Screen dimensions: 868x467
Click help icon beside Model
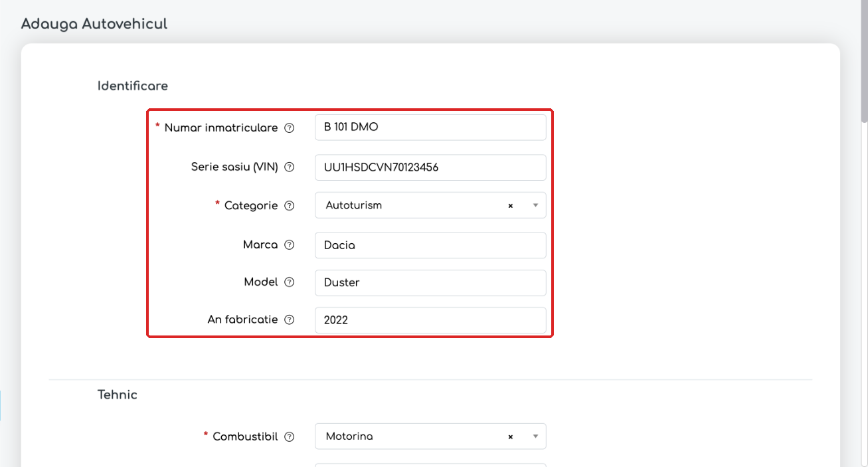tap(290, 282)
